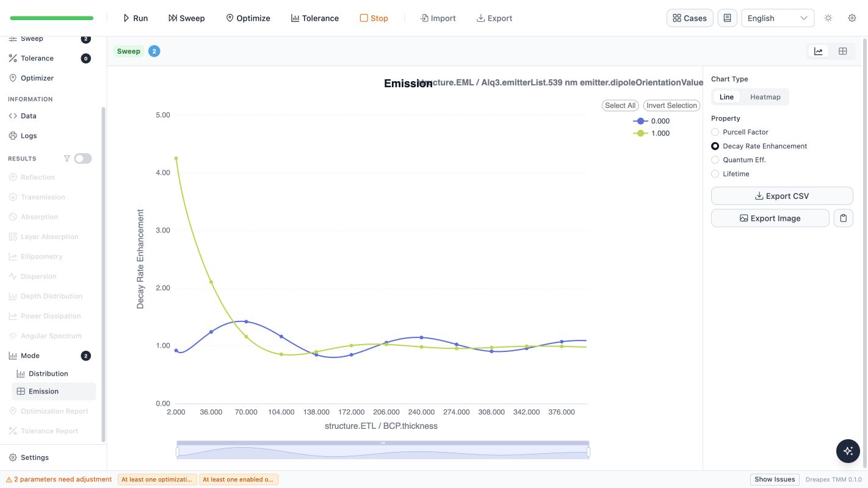Click the Import button
The image size is (868, 488).
[438, 18]
